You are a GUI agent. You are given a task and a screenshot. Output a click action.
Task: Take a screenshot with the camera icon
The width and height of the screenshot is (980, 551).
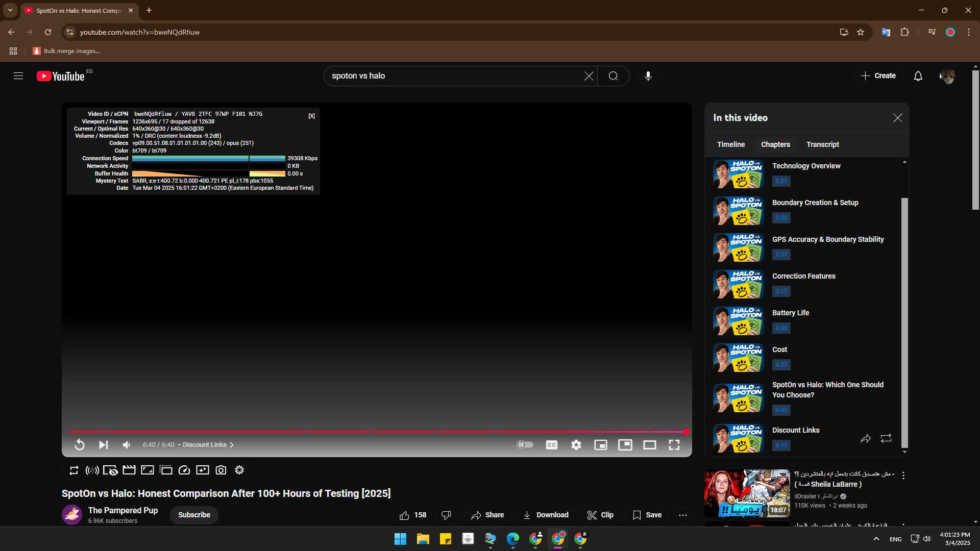[x=221, y=470]
